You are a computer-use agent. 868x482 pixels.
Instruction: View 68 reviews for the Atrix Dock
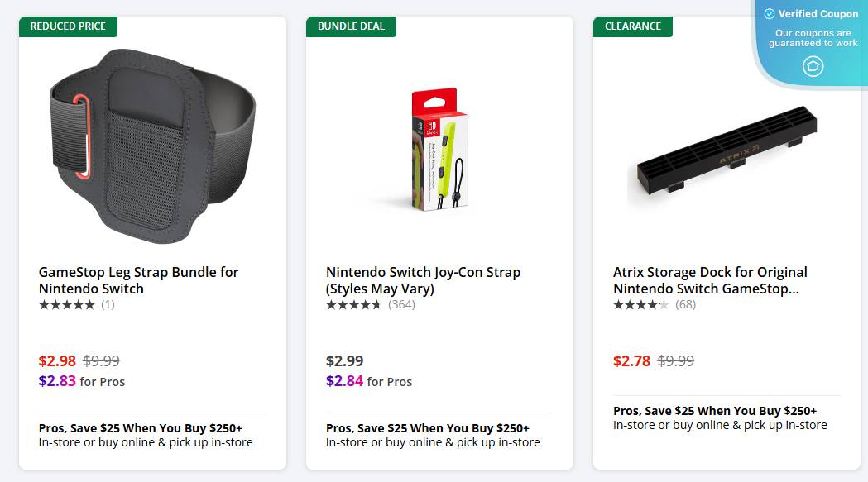click(x=686, y=304)
